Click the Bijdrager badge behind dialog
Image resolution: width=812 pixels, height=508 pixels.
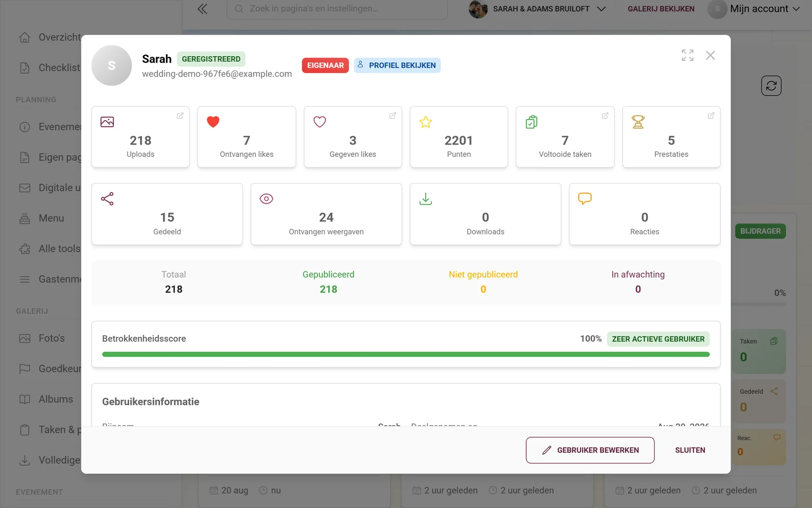click(x=760, y=231)
